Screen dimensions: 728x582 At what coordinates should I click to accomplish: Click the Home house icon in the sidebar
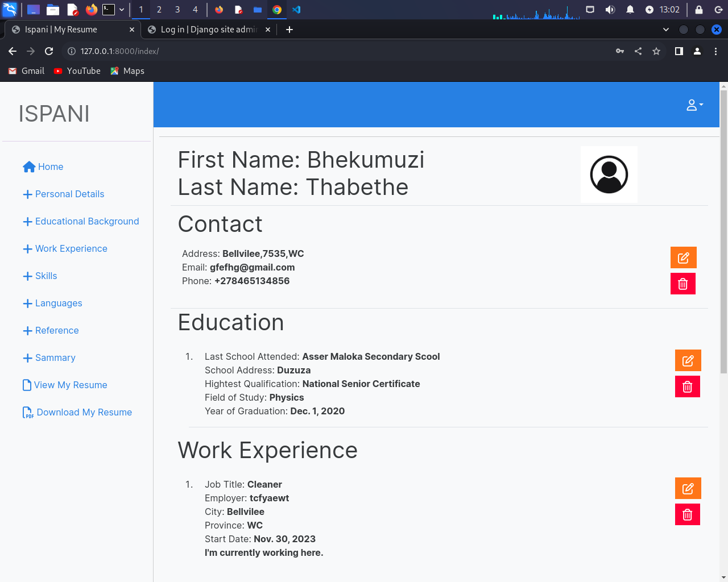(28, 167)
